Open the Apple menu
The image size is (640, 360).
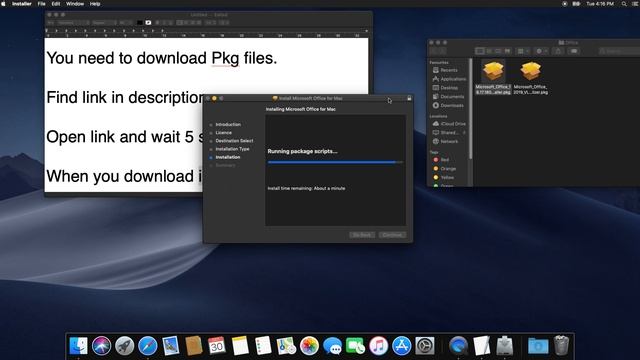[4, 4]
